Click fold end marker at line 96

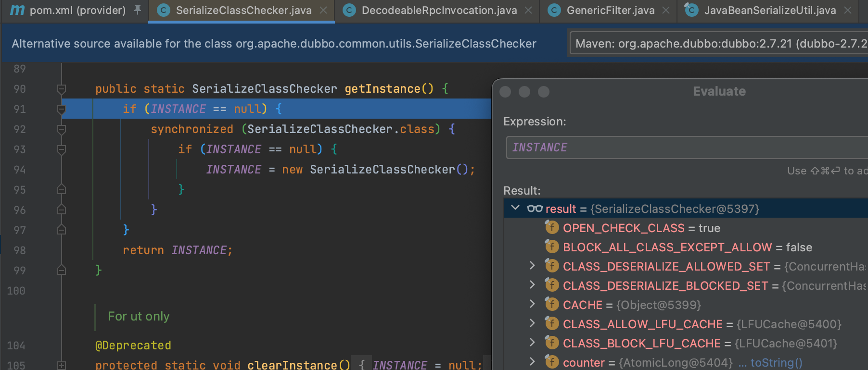coord(62,210)
